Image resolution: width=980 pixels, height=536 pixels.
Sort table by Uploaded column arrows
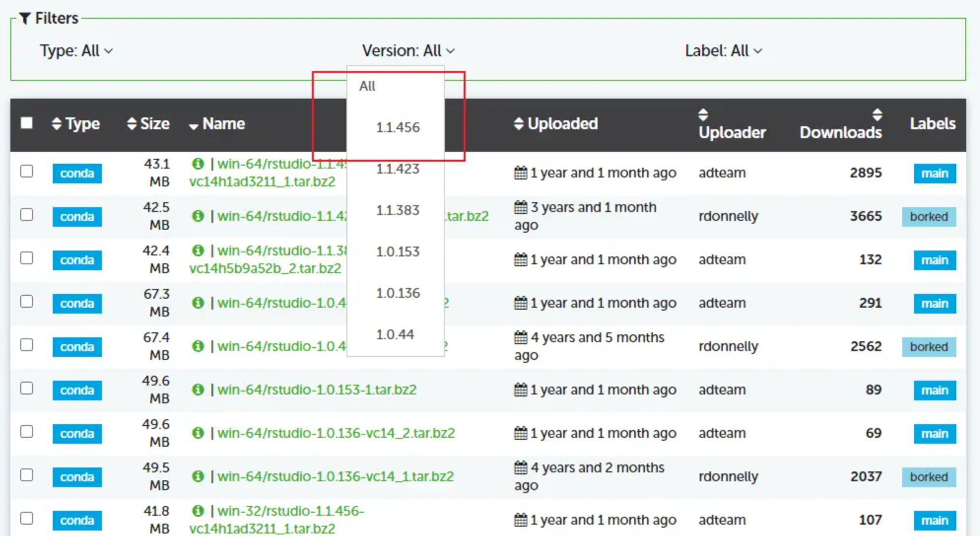pyautogui.click(x=518, y=124)
